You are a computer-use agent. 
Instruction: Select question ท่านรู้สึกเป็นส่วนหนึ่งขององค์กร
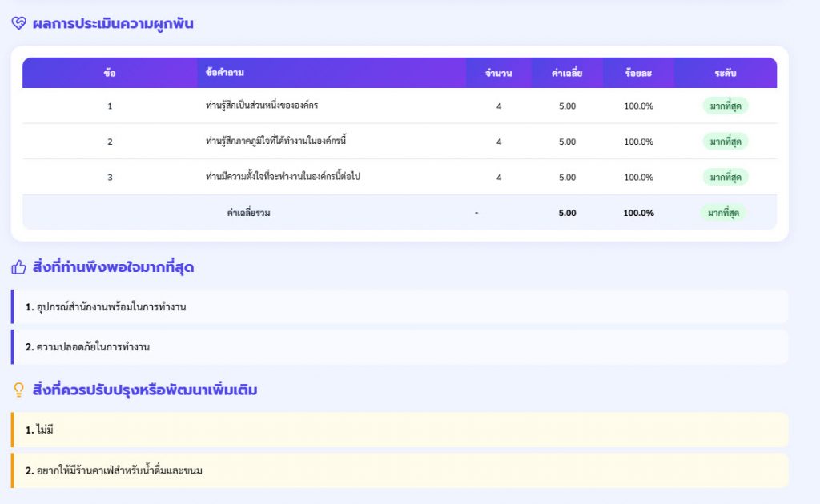tap(263, 106)
